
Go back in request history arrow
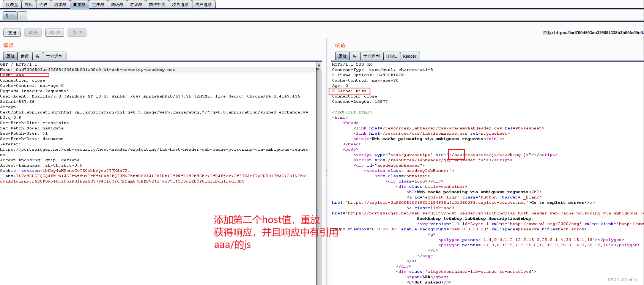[52, 33]
